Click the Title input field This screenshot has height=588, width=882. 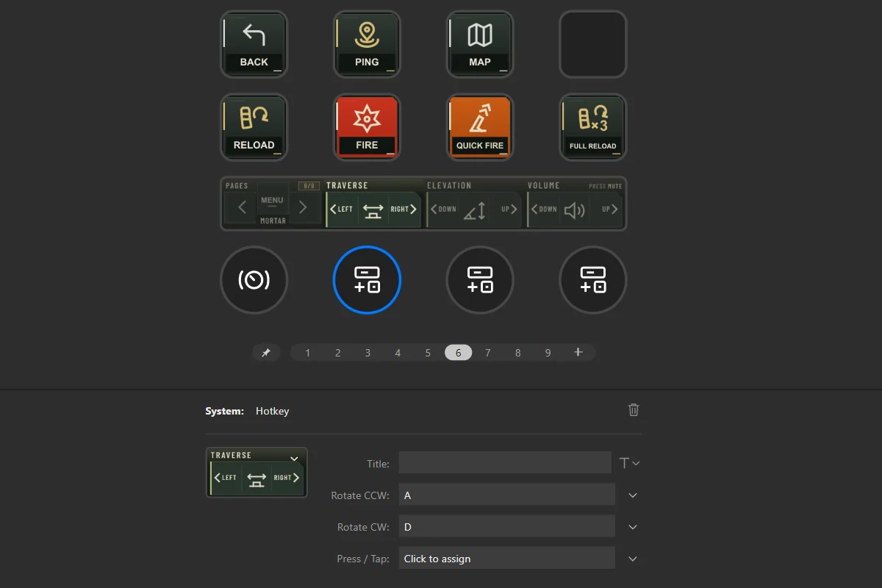click(505, 463)
